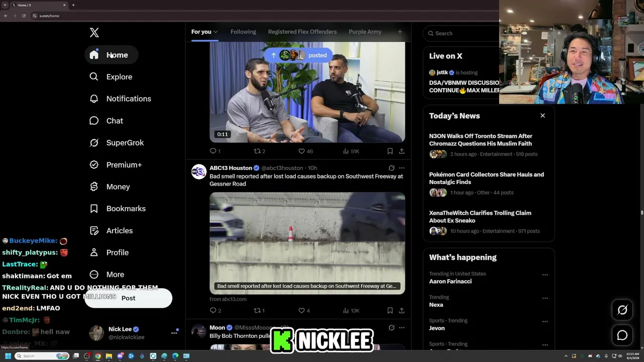644x362 pixels.
Task: Open the floating Grok button
Action: tap(622, 310)
